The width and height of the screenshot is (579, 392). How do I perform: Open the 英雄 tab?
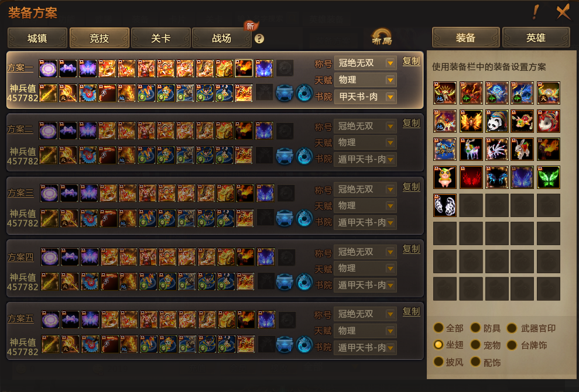pyautogui.click(x=536, y=37)
